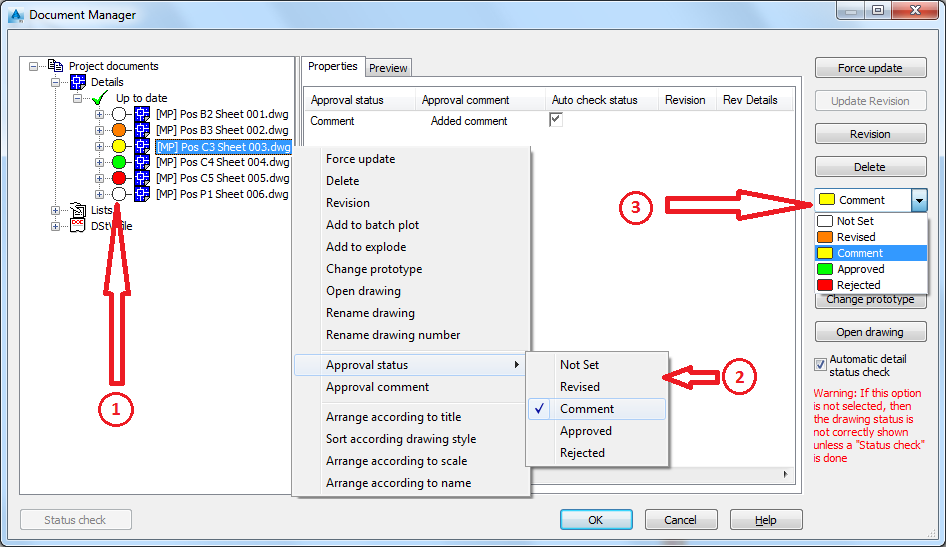Choose Rejected in the Approval status submenu
946x547 pixels.
point(582,452)
